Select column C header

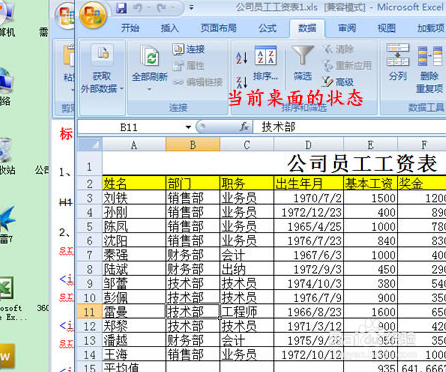tap(247, 145)
